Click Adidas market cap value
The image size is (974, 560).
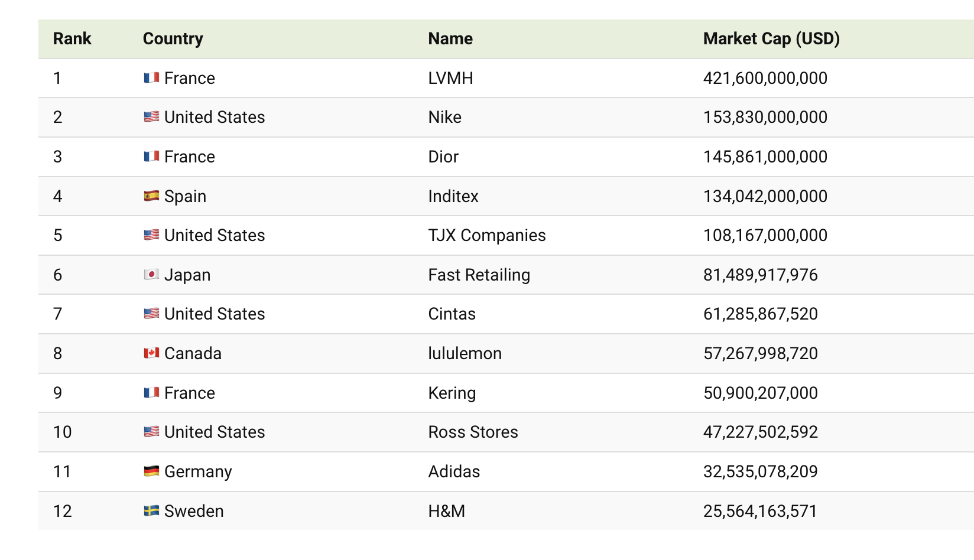pyautogui.click(x=760, y=471)
